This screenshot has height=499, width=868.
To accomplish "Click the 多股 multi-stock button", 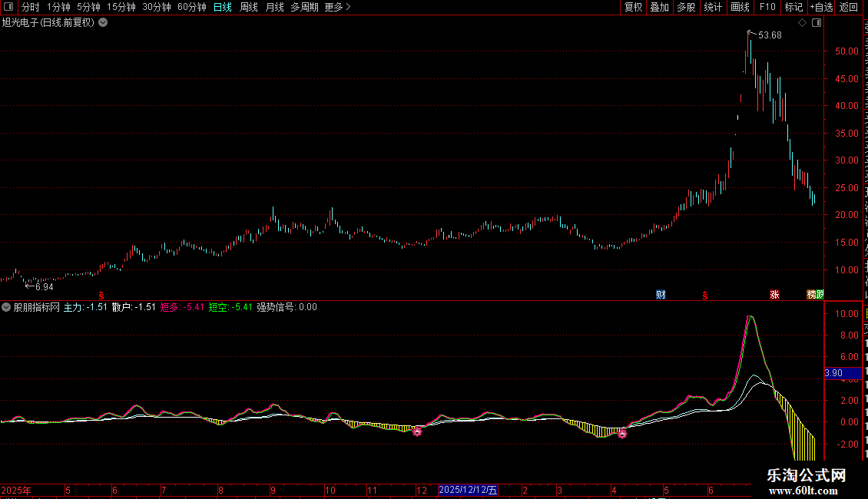I will pos(686,7).
